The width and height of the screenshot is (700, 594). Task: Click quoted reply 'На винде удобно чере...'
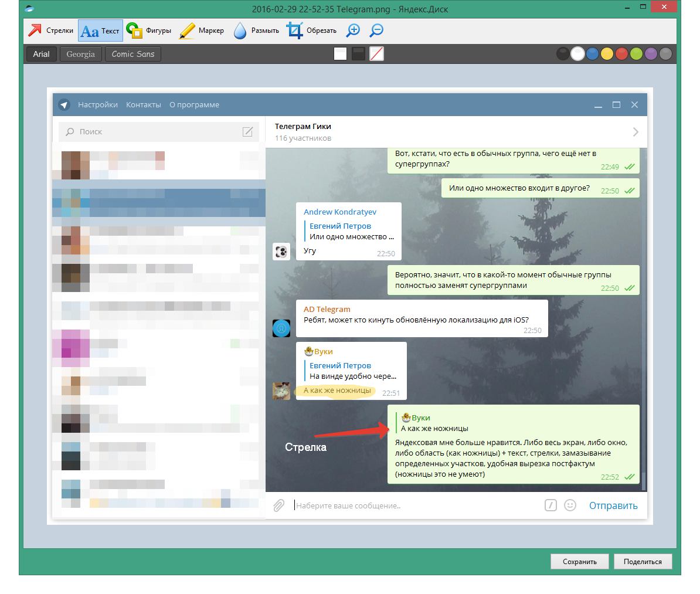[351, 371]
